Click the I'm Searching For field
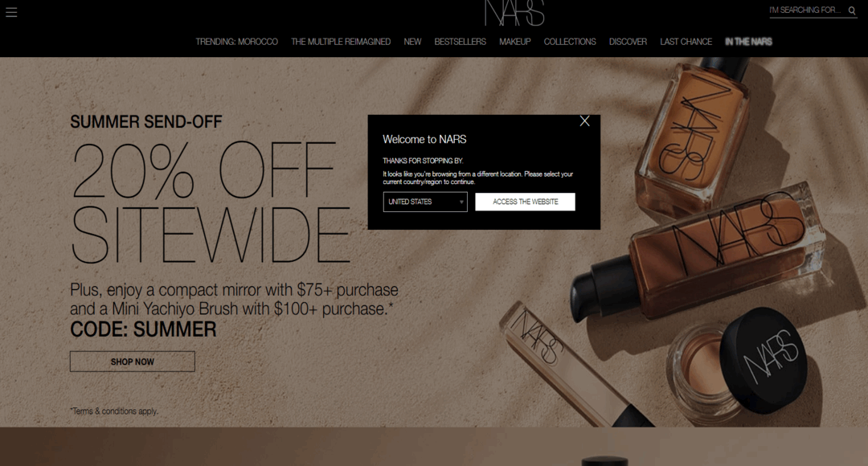 (805, 10)
